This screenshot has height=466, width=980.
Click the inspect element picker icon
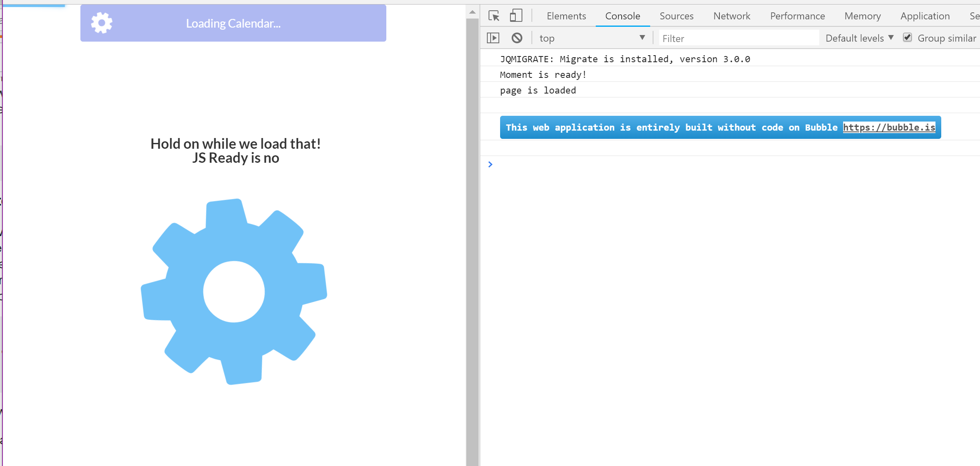tap(494, 16)
